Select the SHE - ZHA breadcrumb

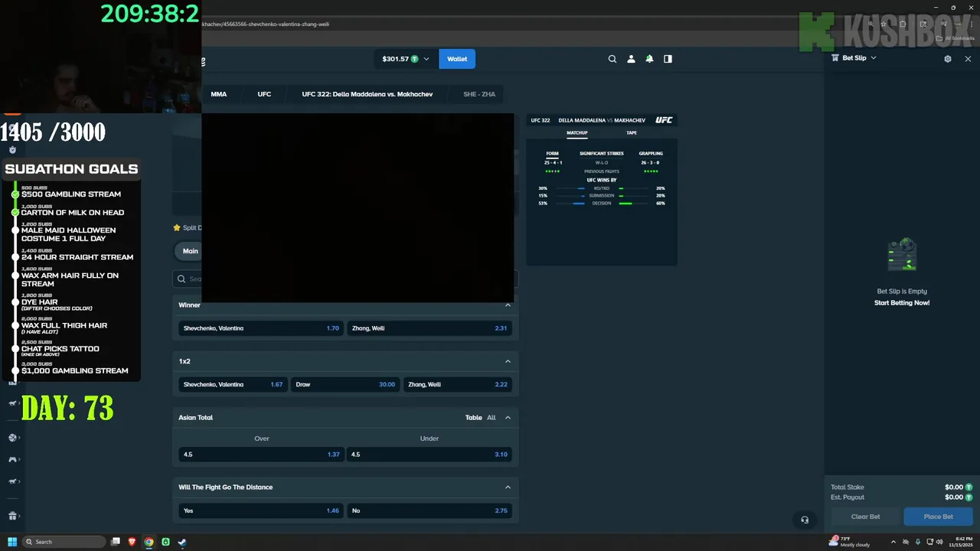pyautogui.click(x=479, y=94)
